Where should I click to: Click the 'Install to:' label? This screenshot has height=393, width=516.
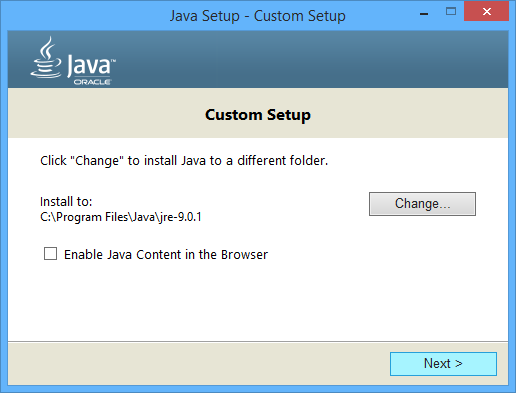coord(66,202)
